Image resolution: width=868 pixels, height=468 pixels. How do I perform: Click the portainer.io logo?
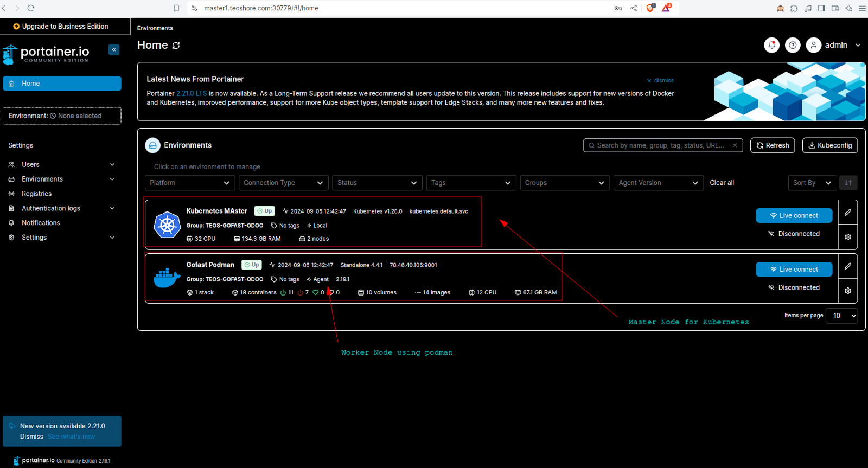46,54
